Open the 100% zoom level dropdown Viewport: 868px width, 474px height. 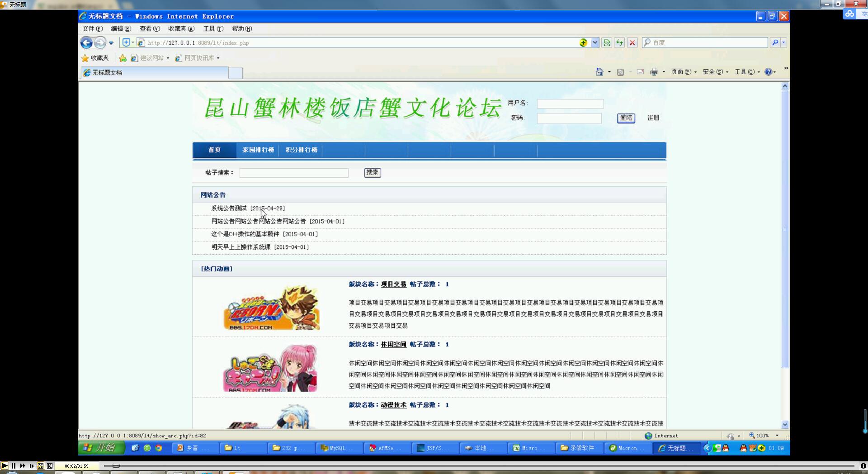click(x=777, y=436)
